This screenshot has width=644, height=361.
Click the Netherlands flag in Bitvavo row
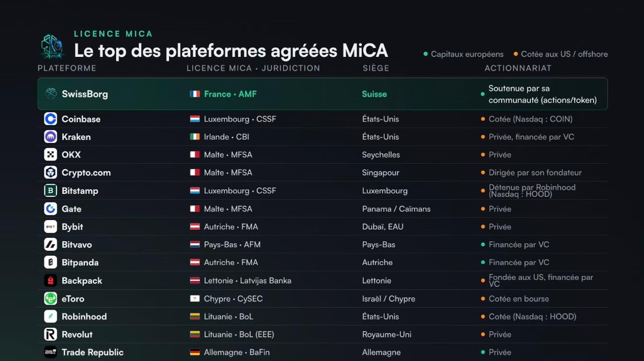click(195, 244)
